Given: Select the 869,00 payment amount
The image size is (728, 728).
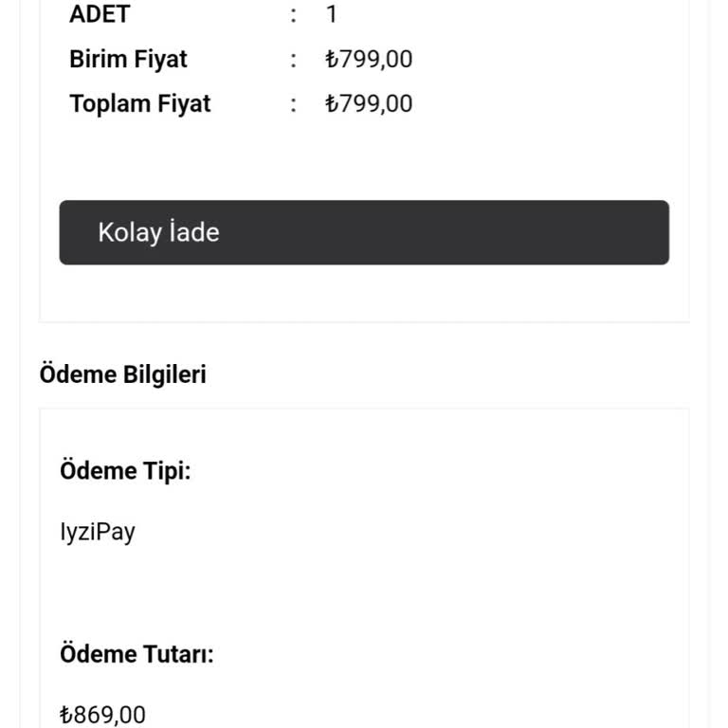Looking at the screenshot, I should [x=110, y=715].
